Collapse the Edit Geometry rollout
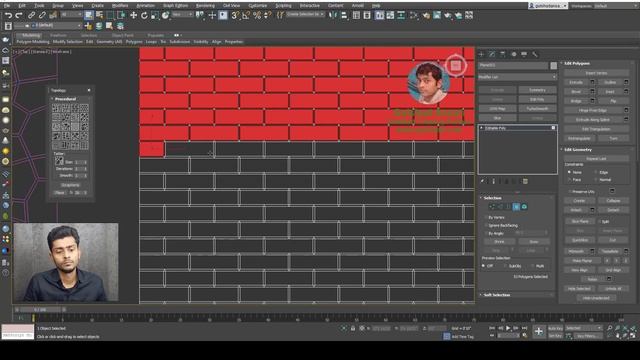Image resolution: width=640 pixels, height=360 pixels. (578, 150)
